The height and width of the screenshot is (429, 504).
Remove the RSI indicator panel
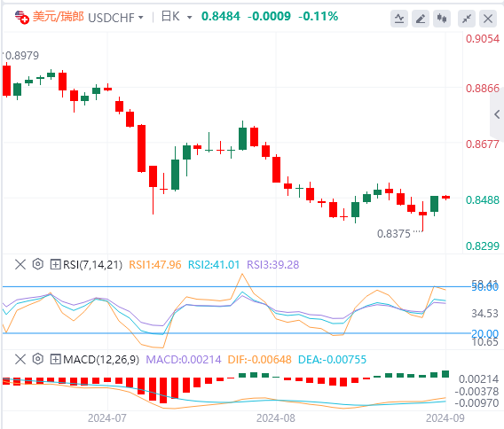pyautogui.click(x=20, y=265)
